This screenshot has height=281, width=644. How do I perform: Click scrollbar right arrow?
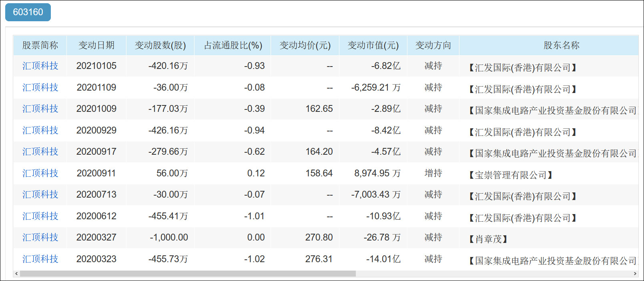tap(635, 274)
